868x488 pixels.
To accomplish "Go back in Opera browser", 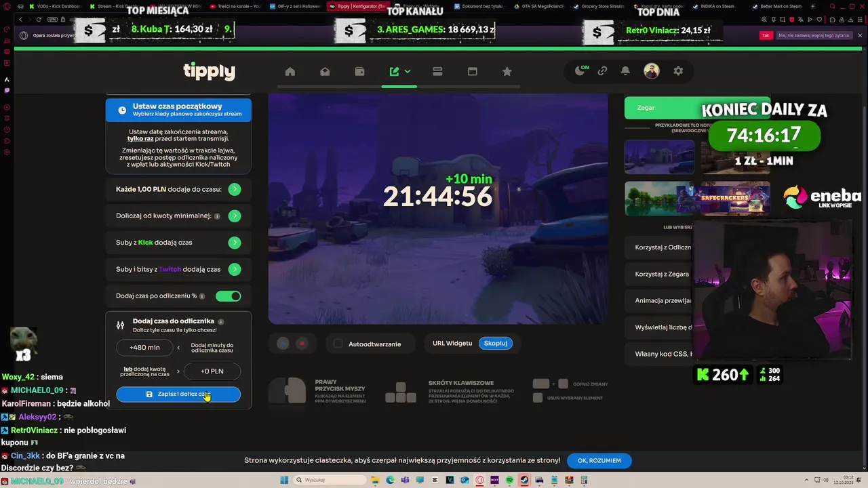I will pyautogui.click(x=20, y=20).
